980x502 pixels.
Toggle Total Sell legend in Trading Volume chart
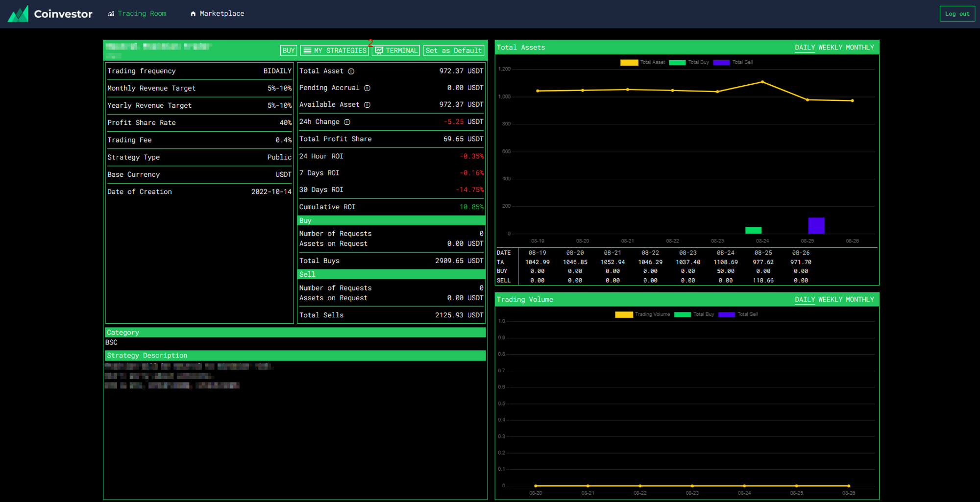pos(738,314)
